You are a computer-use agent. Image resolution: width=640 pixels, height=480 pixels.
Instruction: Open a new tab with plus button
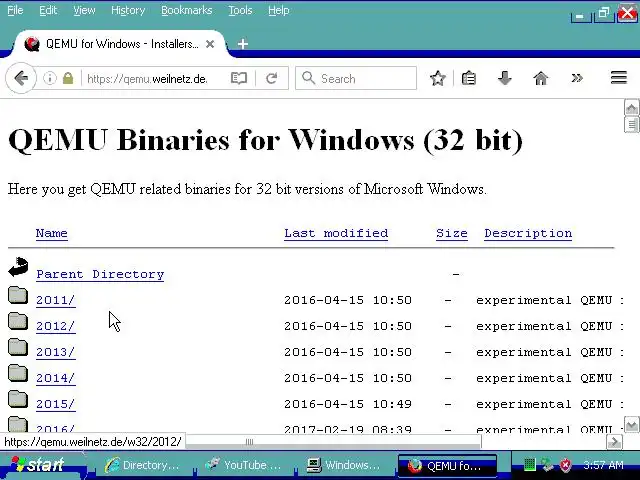coord(243,44)
